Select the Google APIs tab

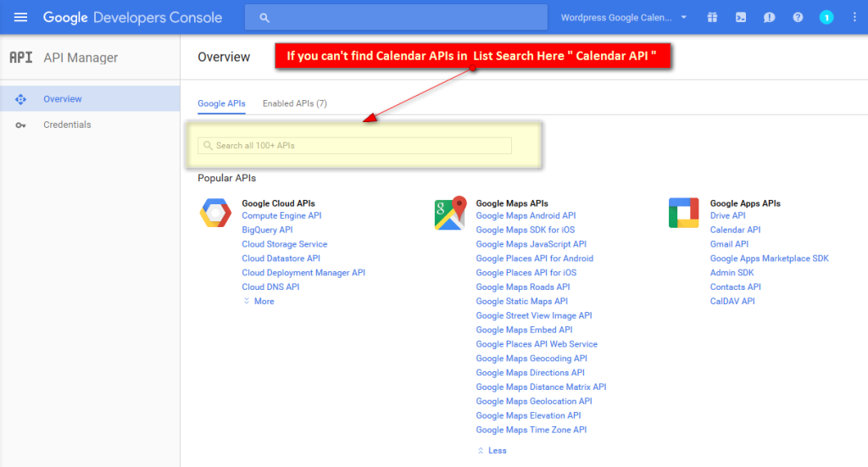[x=221, y=103]
